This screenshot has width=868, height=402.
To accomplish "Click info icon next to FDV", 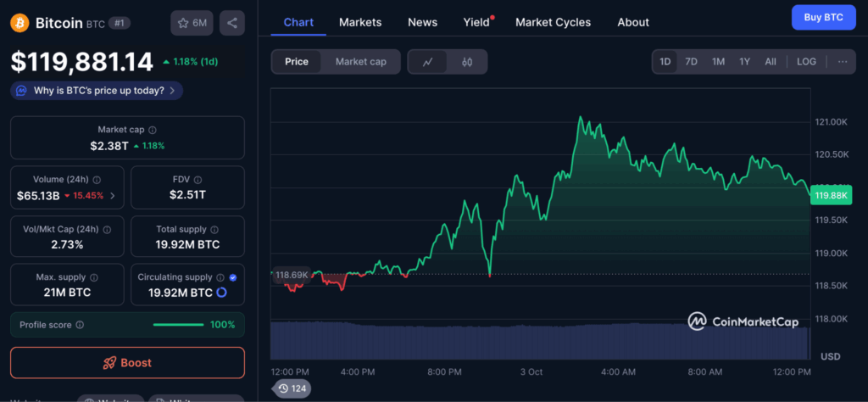I will click(x=198, y=180).
